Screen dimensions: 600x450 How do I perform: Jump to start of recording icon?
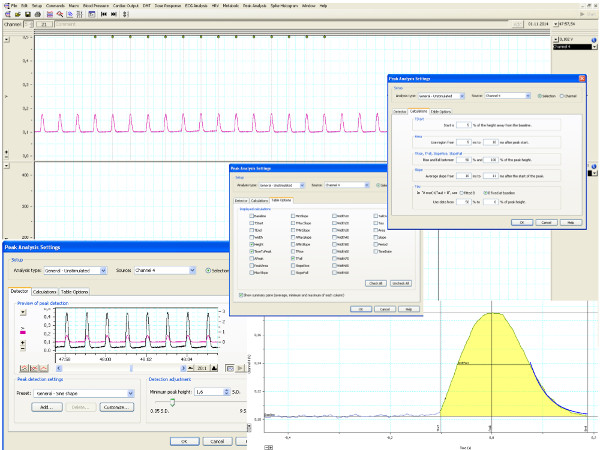[x=104, y=14]
